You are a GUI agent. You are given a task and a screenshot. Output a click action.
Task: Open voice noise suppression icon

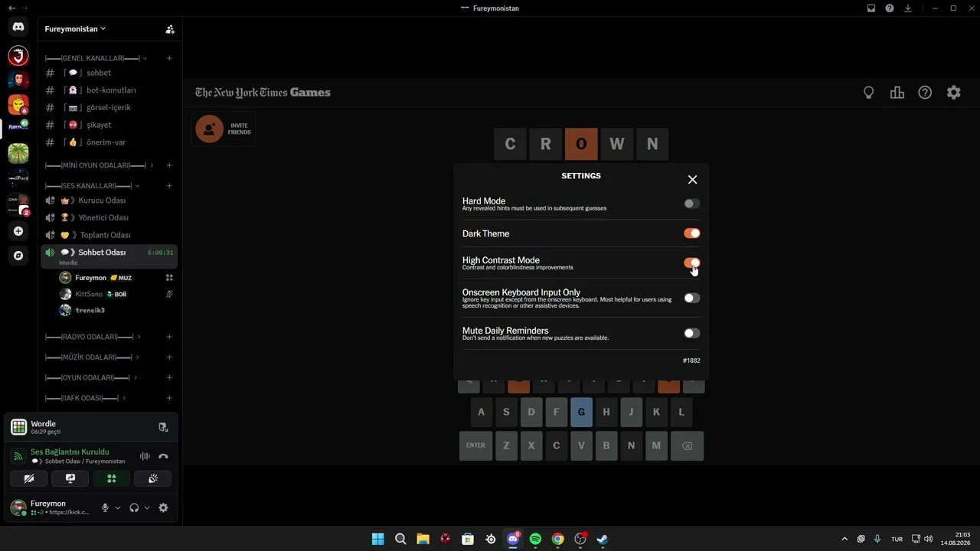[x=145, y=456]
